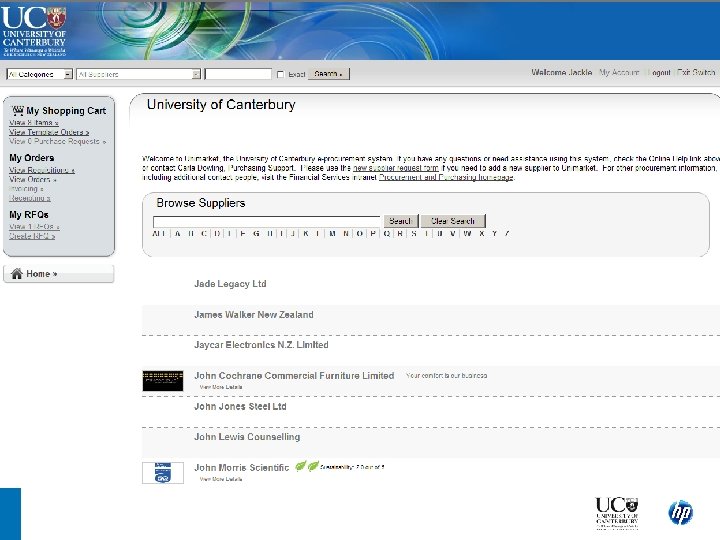
Task: Click the UC University of Canterbury header logo
Action: point(34,30)
